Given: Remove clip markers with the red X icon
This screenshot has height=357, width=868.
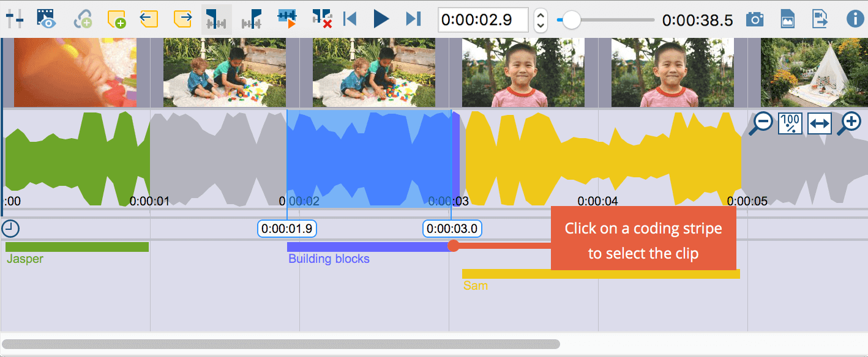Looking at the screenshot, I should [x=322, y=19].
